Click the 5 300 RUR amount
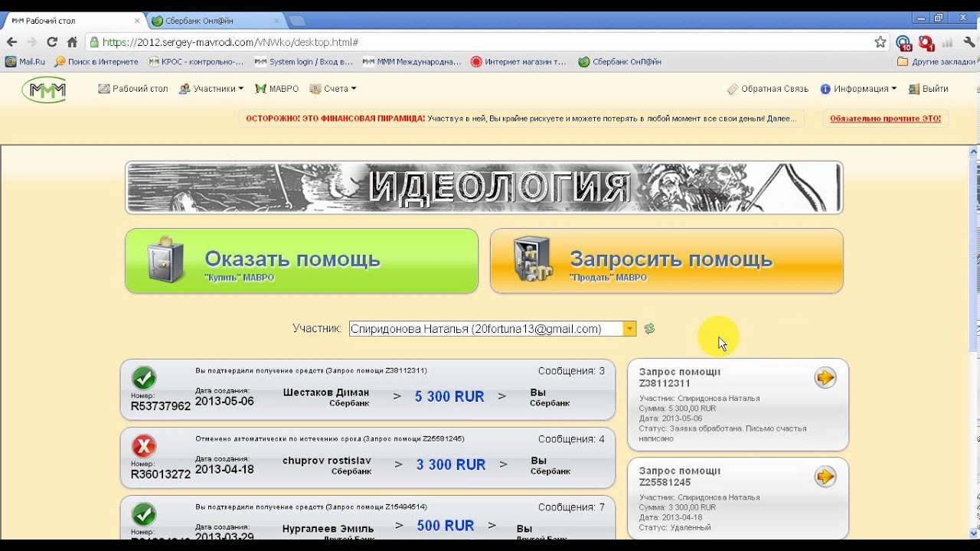The width and height of the screenshot is (980, 551). click(x=449, y=396)
